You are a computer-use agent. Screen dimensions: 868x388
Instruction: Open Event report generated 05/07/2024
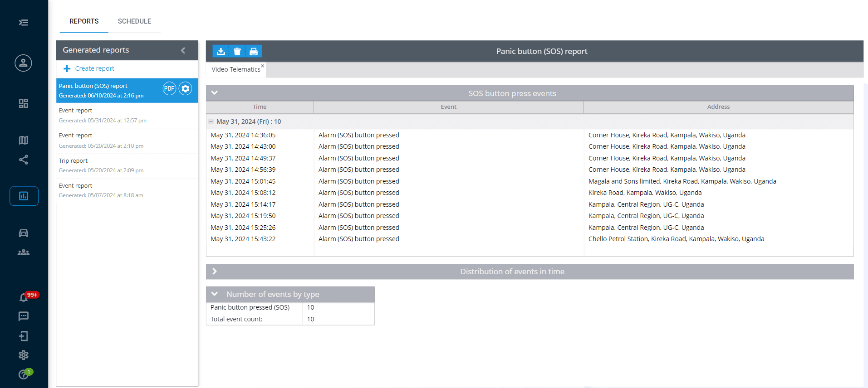(127, 190)
